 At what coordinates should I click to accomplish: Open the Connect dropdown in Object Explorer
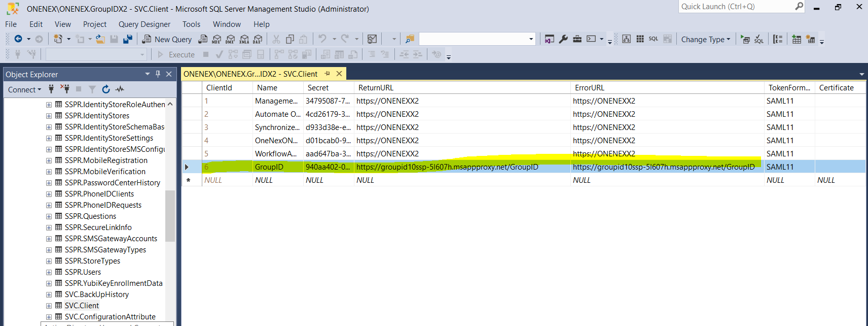[24, 89]
